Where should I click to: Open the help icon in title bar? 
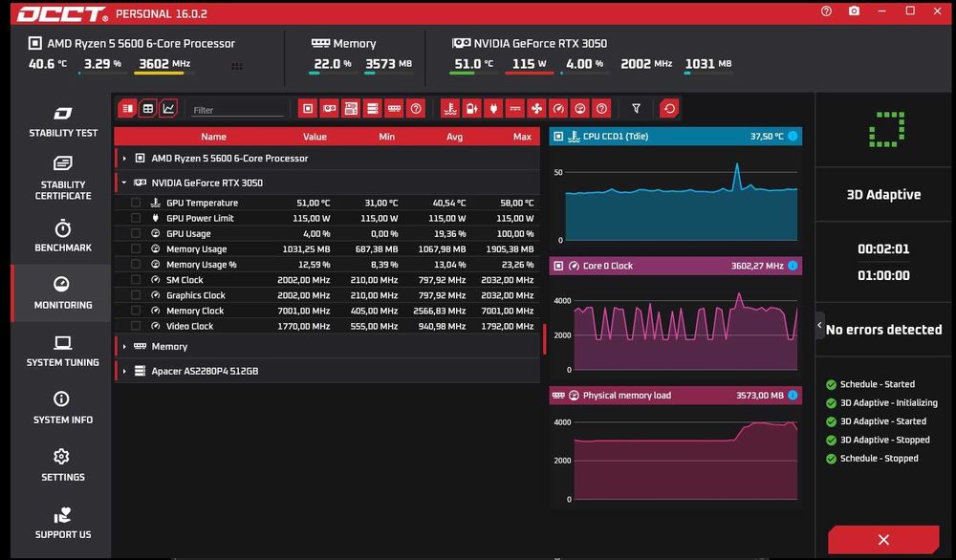click(x=826, y=11)
